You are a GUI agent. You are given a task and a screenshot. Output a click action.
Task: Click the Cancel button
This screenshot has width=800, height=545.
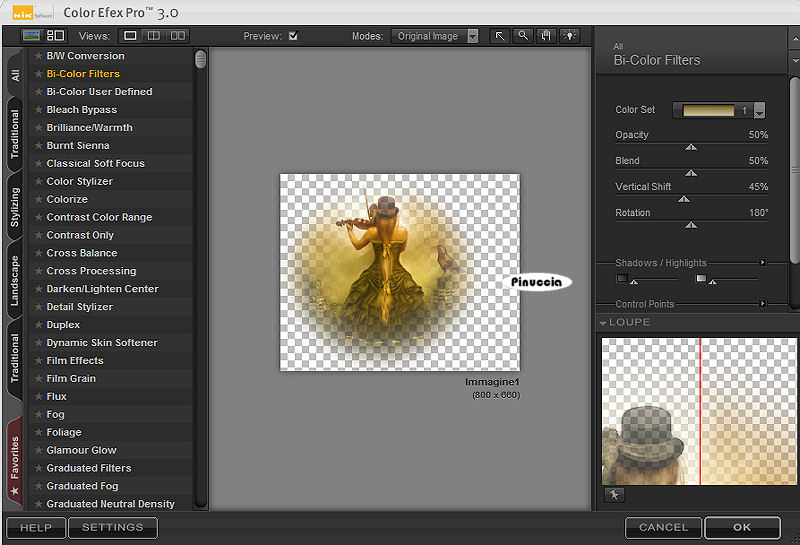(663, 527)
